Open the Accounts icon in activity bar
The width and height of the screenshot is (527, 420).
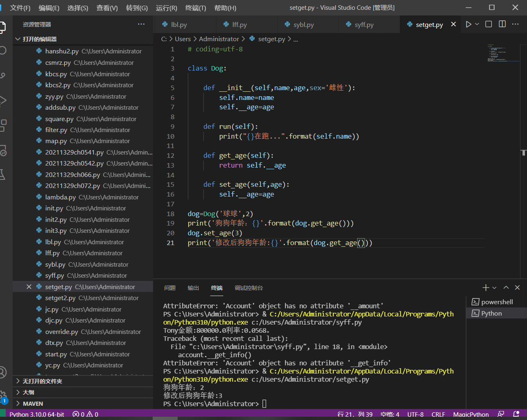pos(2,372)
